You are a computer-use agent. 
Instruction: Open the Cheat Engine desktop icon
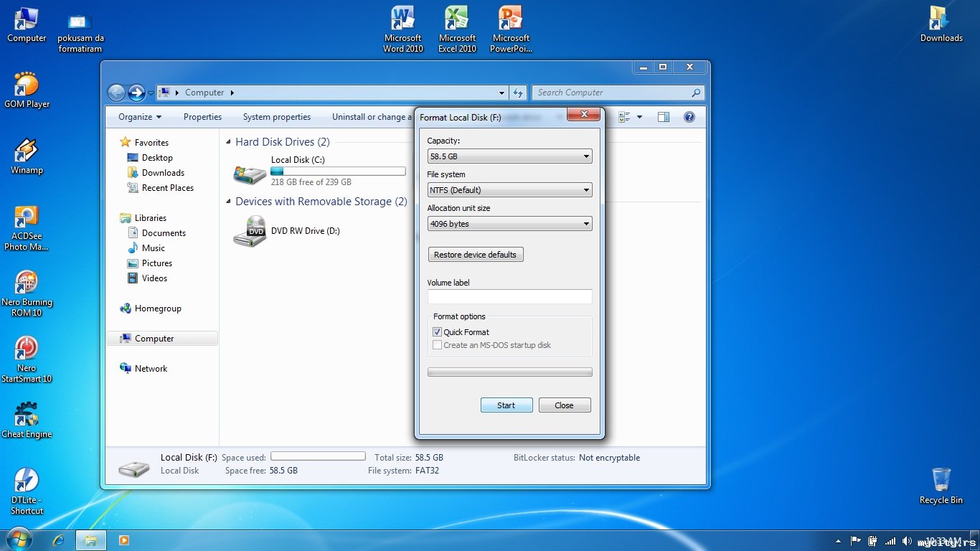coord(27,415)
